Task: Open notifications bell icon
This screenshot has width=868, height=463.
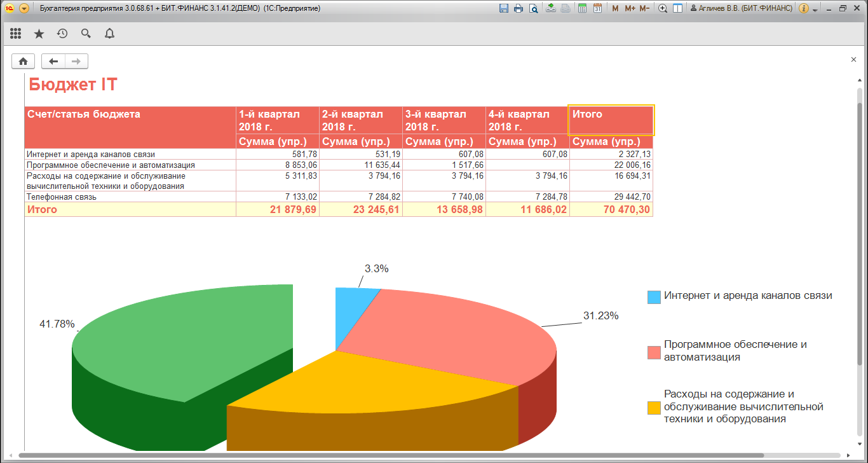Action: click(109, 34)
